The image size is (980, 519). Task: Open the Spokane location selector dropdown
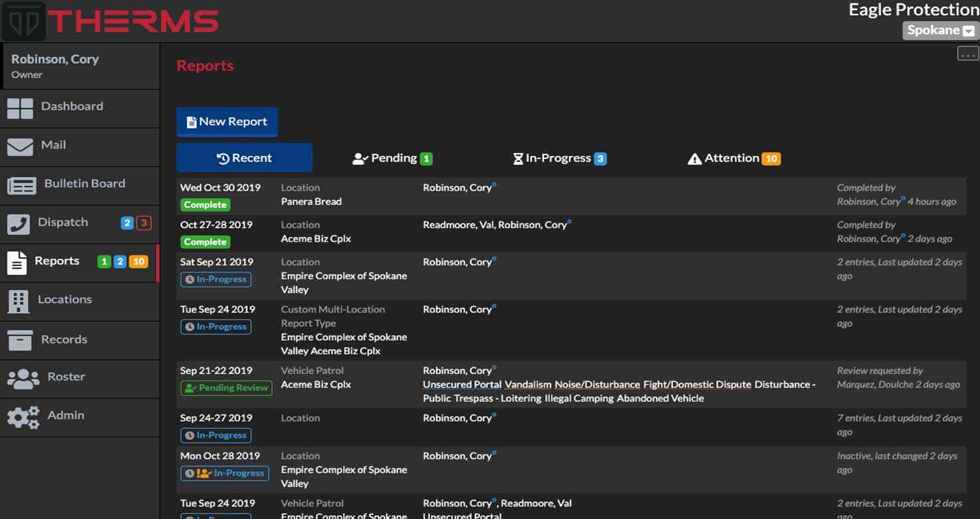[x=939, y=30]
